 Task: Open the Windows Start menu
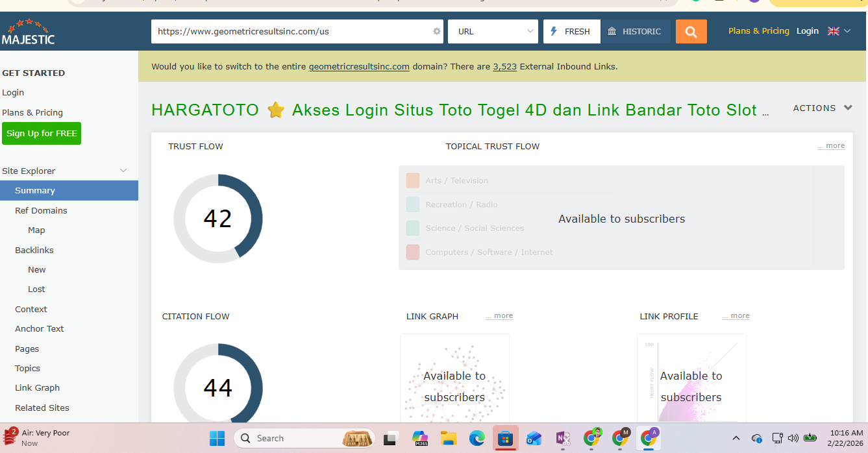click(217, 438)
